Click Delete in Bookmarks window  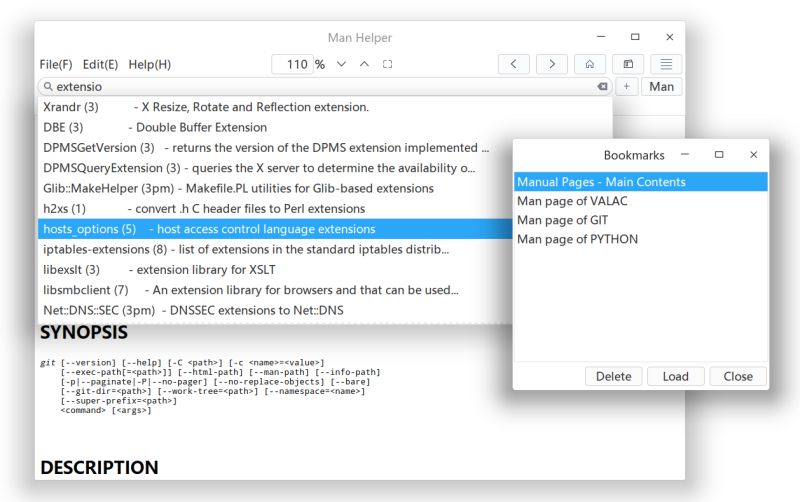(613, 376)
